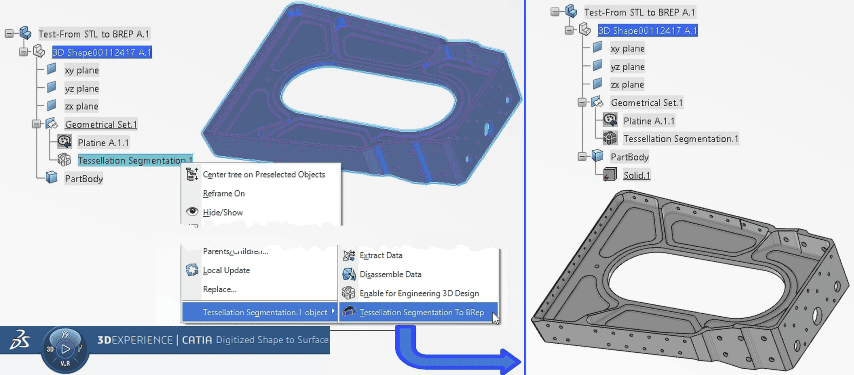Viewport: 854px width, 375px height.
Task: Select Hide/Show in context menu
Action: [223, 212]
